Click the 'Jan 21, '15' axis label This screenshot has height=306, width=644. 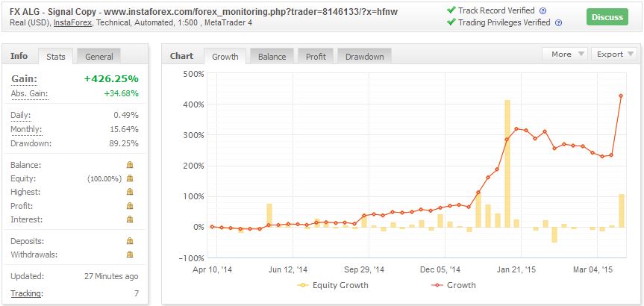(x=516, y=270)
